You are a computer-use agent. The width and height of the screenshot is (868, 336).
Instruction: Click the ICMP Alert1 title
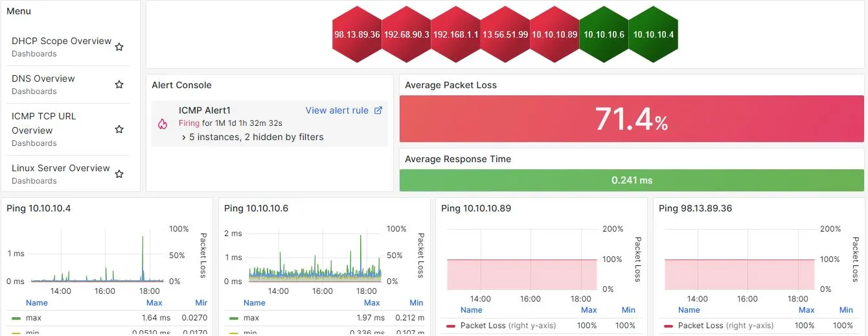pos(205,110)
